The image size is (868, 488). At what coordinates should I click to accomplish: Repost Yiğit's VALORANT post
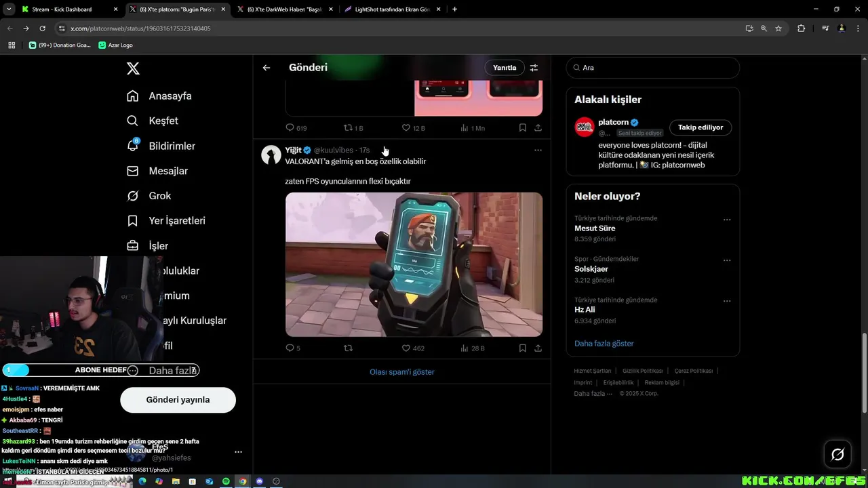coord(349,348)
